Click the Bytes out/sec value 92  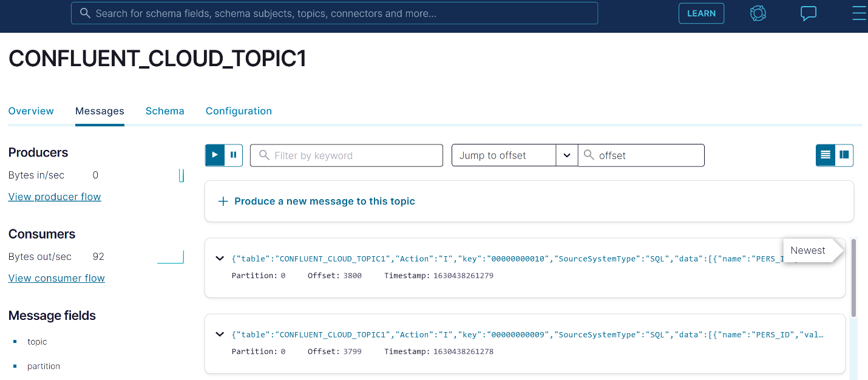(98, 257)
